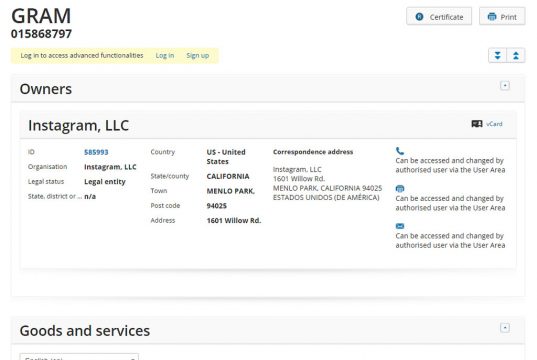Click the telephone icon in contact details
Image resolution: width=537 pixels, height=360 pixels.
click(x=400, y=151)
